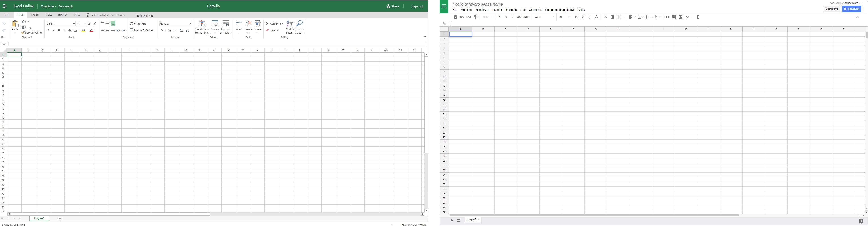Viewport: 868px width, 230px height.
Task: Toggle Wrap Text in Excel
Action: [x=138, y=24]
